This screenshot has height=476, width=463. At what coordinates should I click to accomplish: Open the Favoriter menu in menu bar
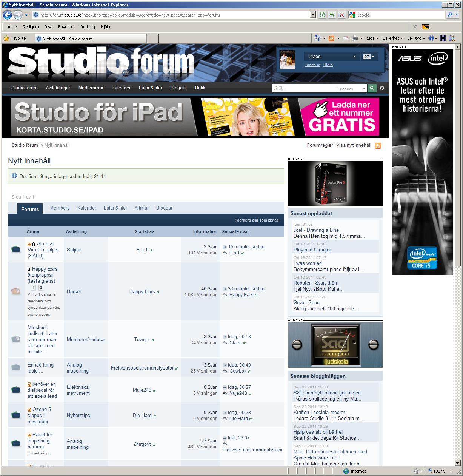coord(66,27)
